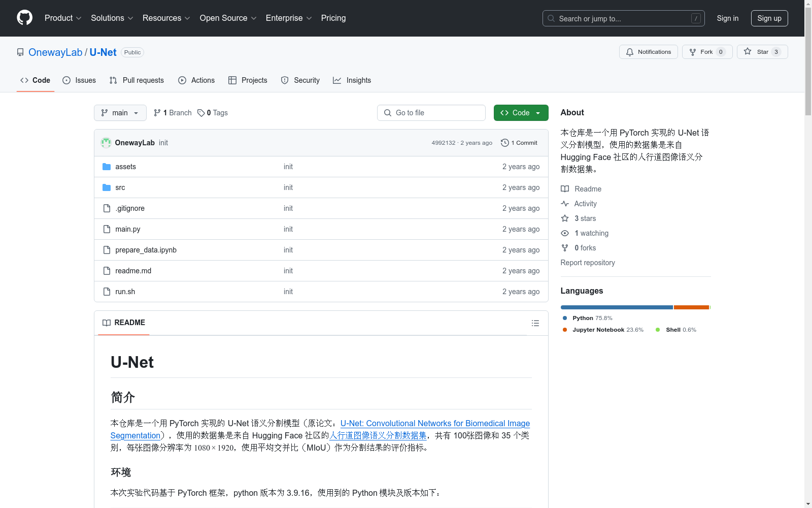The image size is (812, 508).
Task: Open the Projects tab
Action: [x=248, y=80]
